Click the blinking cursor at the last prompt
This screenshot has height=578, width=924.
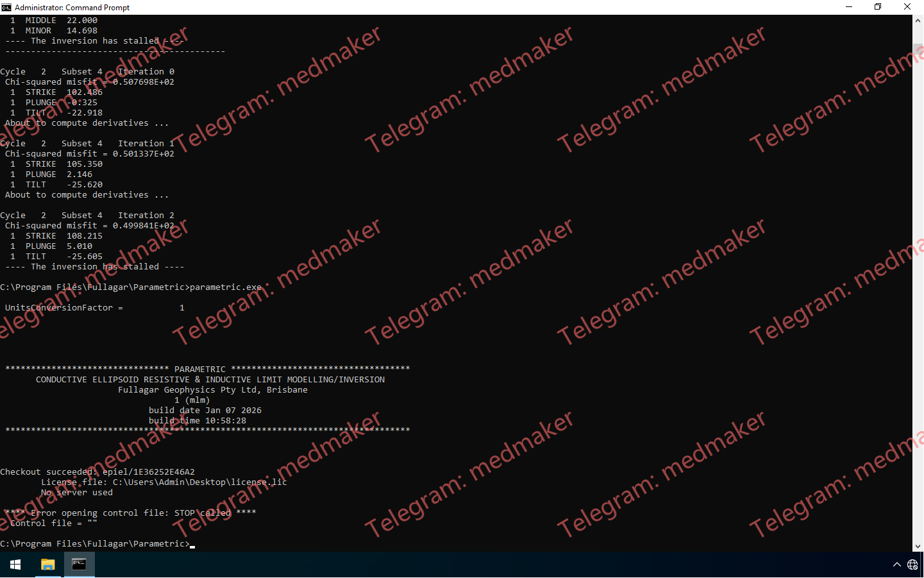[x=192, y=545]
